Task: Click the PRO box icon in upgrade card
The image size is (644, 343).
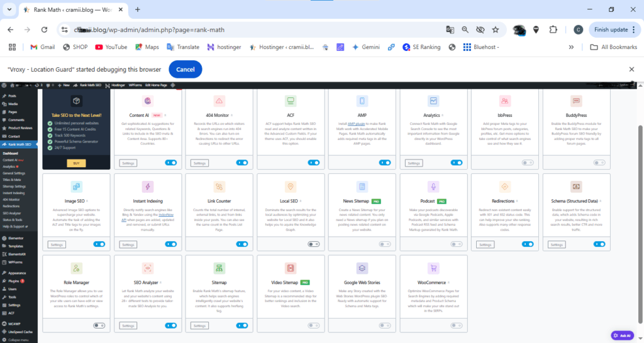Action: coord(76,101)
